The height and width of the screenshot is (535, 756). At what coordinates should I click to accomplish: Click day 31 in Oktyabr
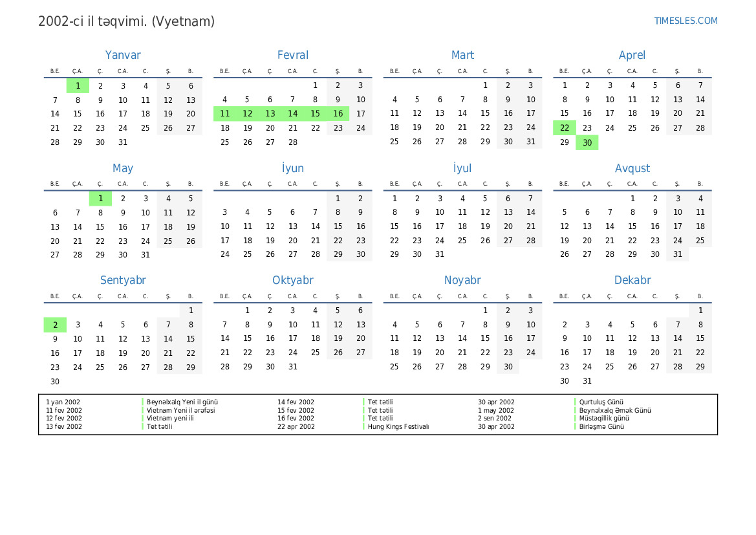coord(293,367)
